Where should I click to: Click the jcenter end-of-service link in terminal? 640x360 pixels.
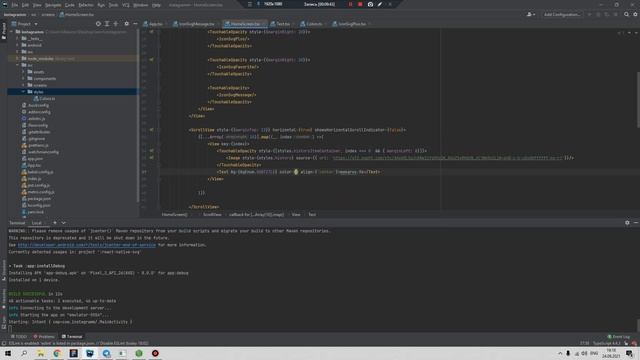click(x=87, y=245)
